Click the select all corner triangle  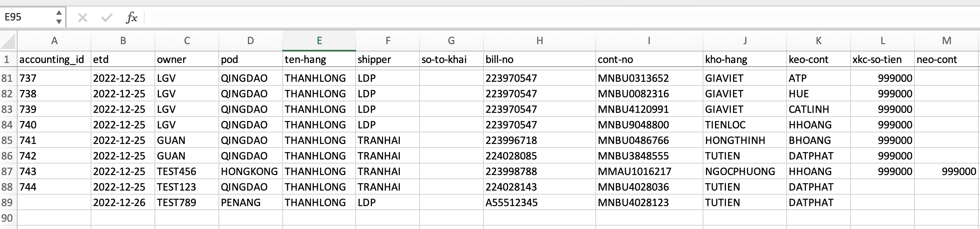click(9, 41)
